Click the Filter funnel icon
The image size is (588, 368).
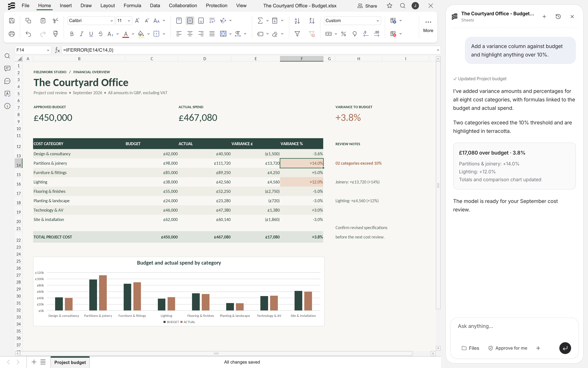point(297,34)
